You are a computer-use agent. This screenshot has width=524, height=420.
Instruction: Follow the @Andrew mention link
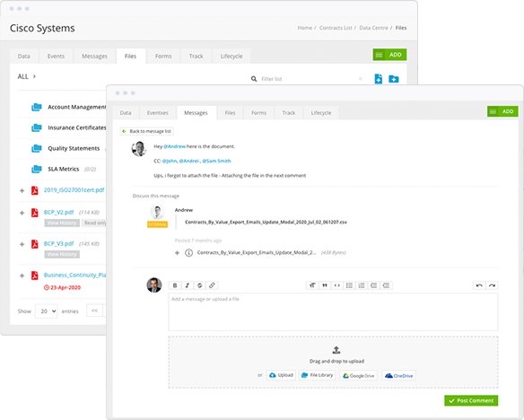tap(174, 146)
